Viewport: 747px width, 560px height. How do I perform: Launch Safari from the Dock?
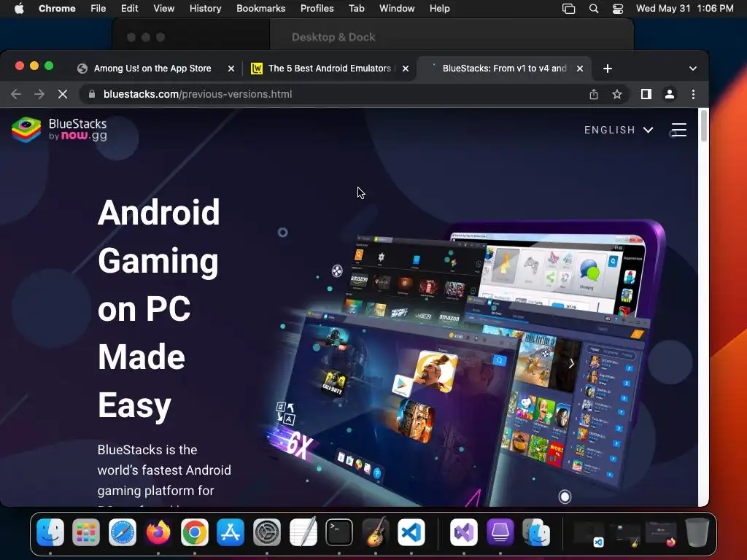click(123, 532)
